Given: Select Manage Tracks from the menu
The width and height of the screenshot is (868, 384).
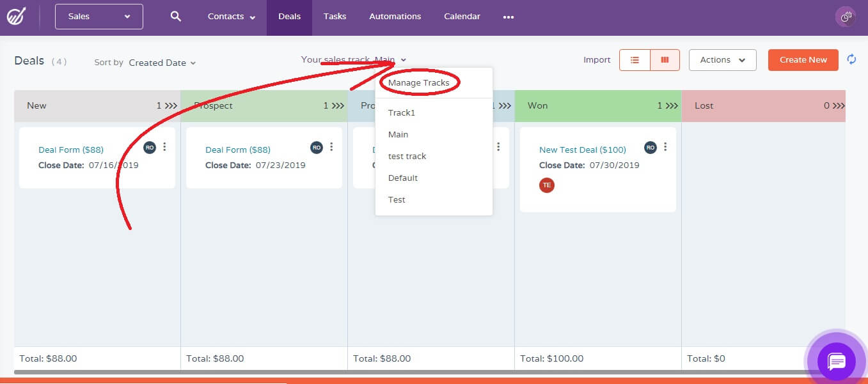Looking at the screenshot, I should (x=419, y=82).
